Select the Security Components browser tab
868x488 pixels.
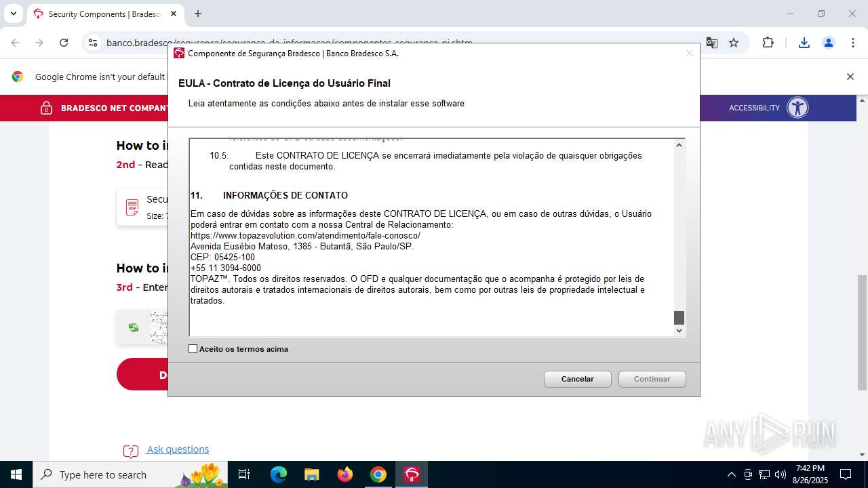click(105, 14)
